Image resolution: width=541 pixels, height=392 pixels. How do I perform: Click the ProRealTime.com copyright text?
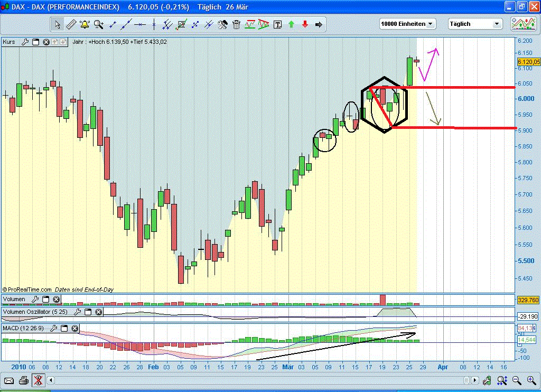pos(27,290)
